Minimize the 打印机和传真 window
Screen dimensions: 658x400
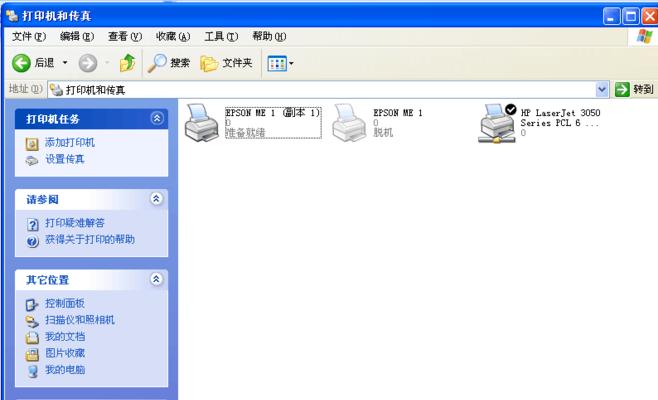pos(611,17)
